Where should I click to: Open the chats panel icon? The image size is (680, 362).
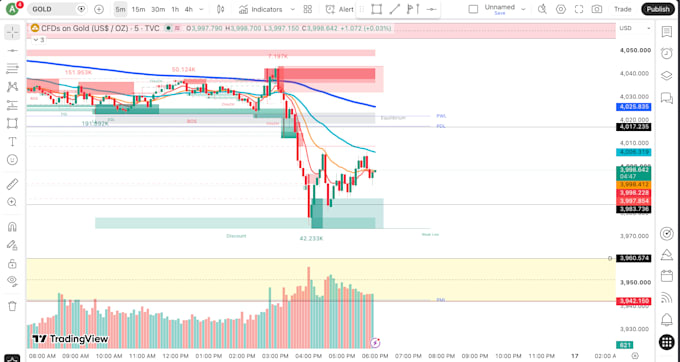click(x=667, y=98)
